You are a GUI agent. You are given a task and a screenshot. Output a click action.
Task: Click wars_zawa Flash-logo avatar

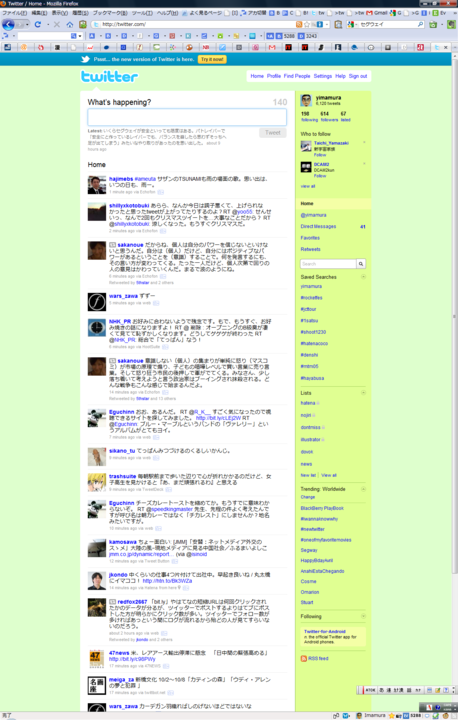click(x=97, y=302)
